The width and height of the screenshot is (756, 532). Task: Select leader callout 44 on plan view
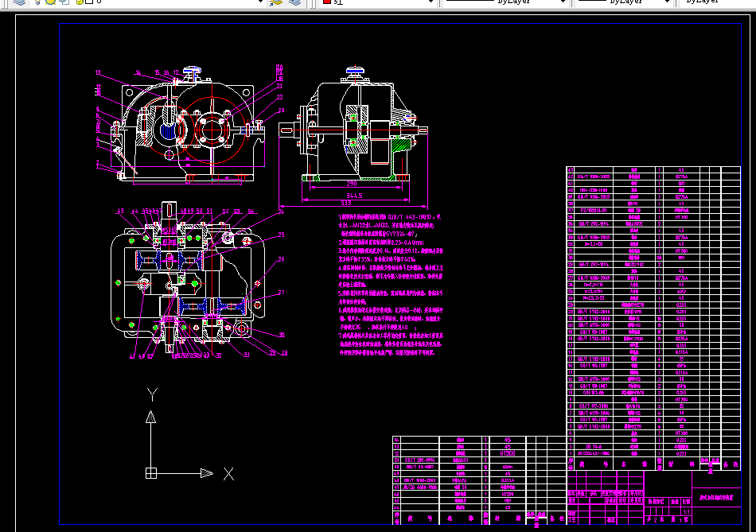pos(134,211)
